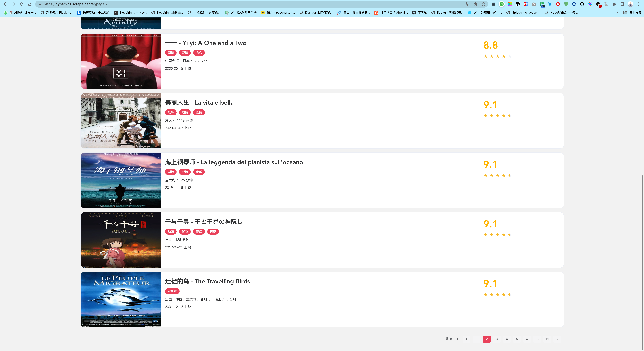Bookmark this page with the star icon
The image size is (644, 351).
pos(484,4)
